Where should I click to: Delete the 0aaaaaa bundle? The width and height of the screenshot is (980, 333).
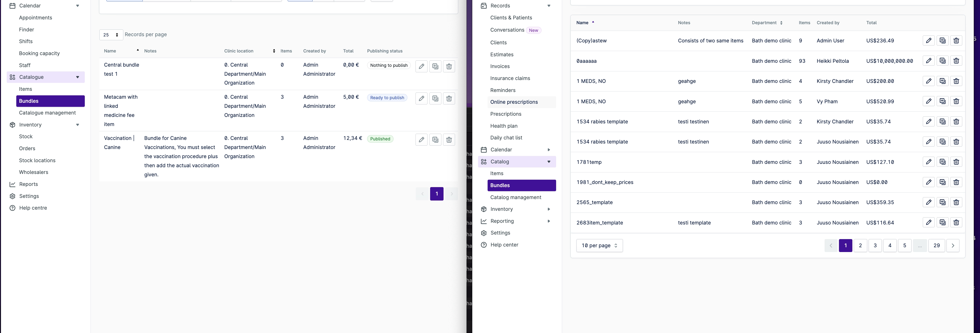956,61
